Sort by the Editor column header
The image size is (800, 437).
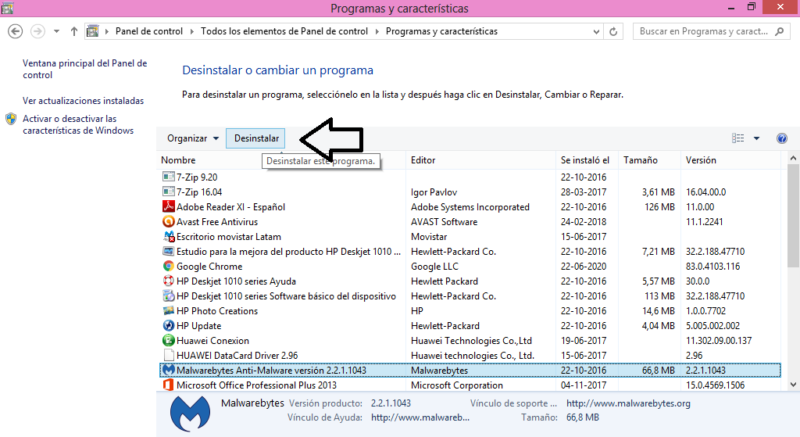pyautogui.click(x=423, y=160)
